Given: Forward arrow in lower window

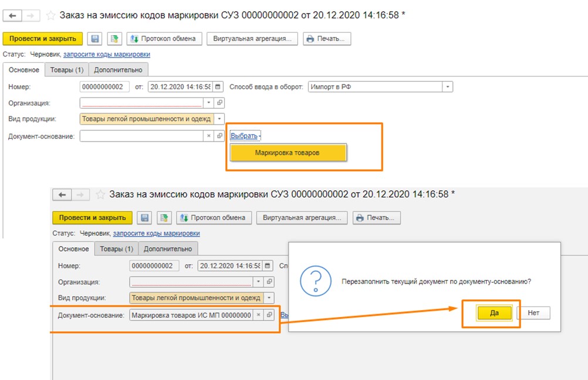Looking at the screenshot, I should [81, 195].
